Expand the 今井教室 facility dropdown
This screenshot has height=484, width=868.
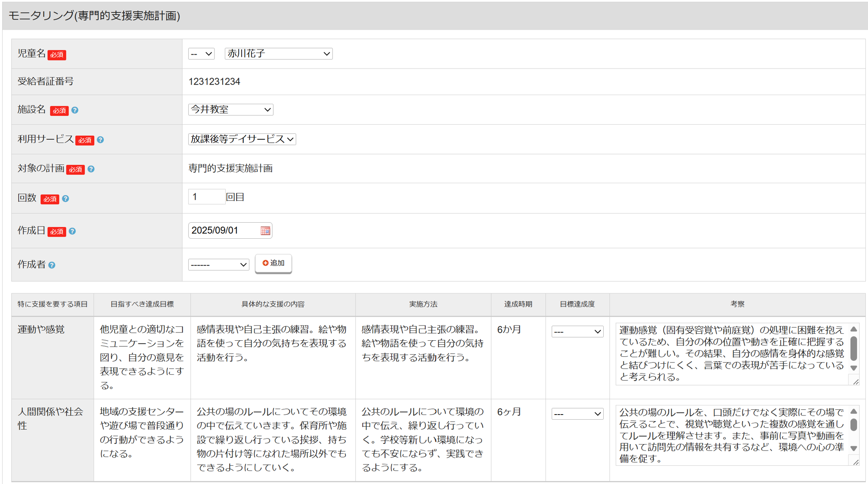pyautogui.click(x=230, y=109)
